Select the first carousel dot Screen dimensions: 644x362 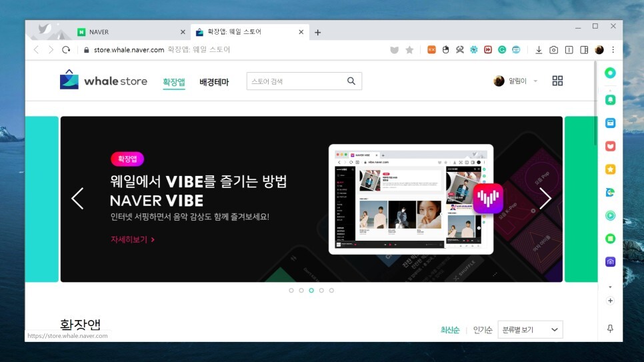pos(291,291)
